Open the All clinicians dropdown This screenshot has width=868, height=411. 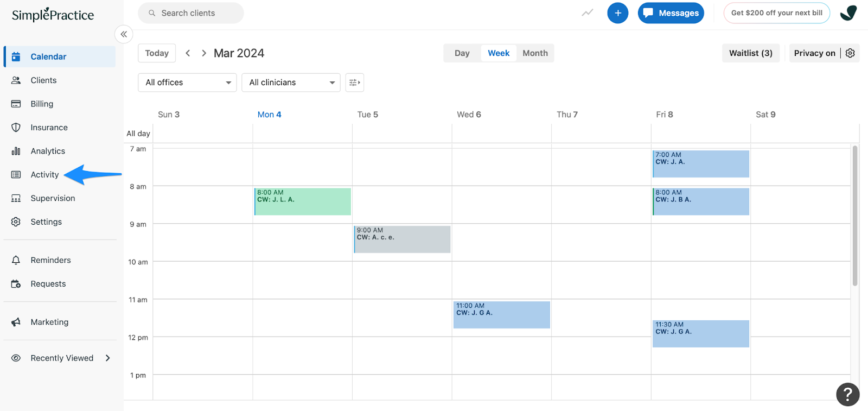click(x=291, y=83)
